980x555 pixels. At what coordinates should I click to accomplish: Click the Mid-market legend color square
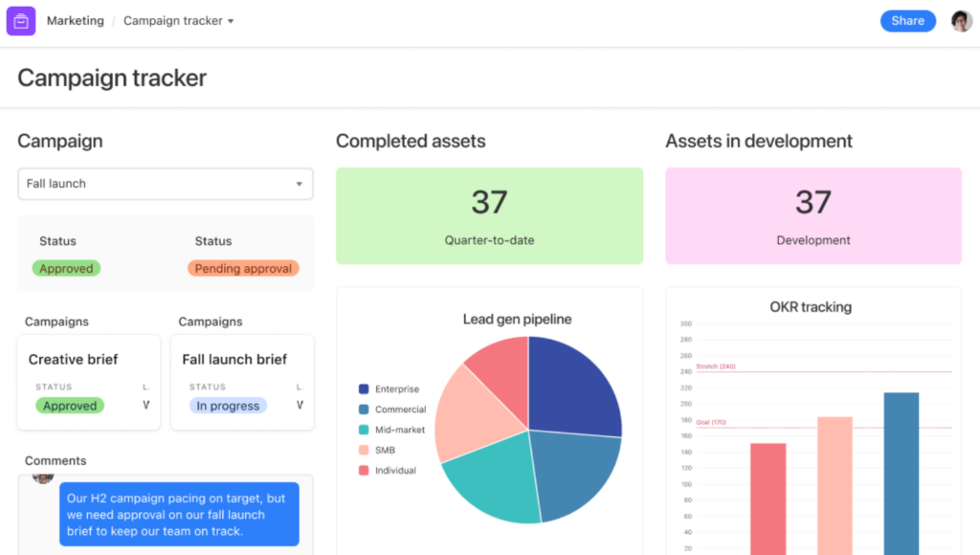coord(364,430)
